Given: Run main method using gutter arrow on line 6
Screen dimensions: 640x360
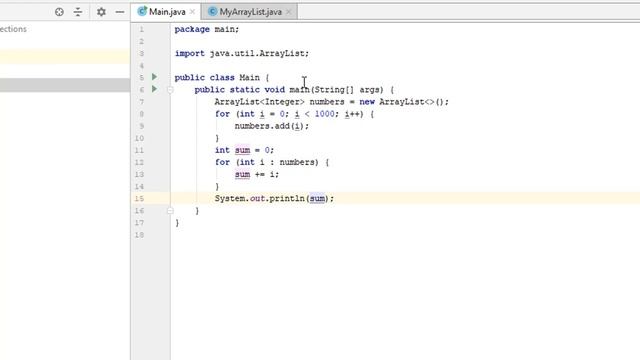Looking at the screenshot, I should click(154, 89).
